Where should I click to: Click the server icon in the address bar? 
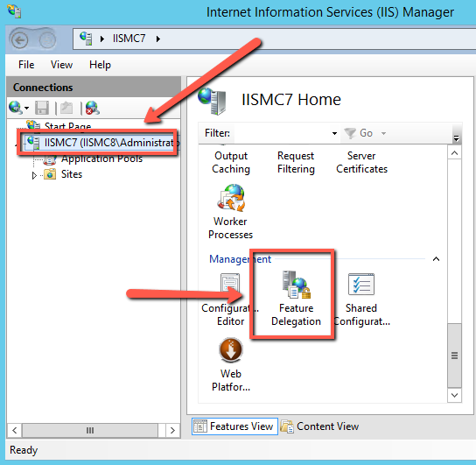[86, 39]
